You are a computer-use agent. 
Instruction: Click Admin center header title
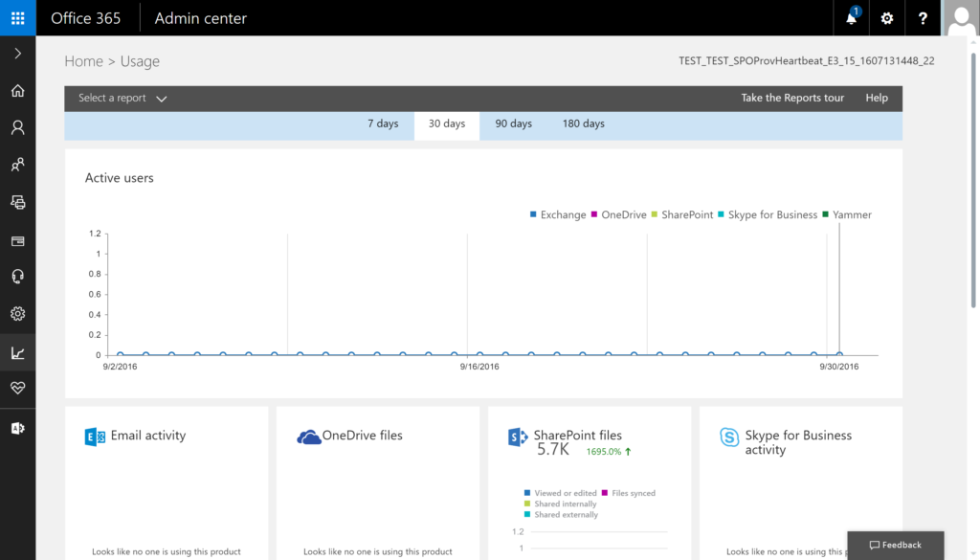pos(201,18)
